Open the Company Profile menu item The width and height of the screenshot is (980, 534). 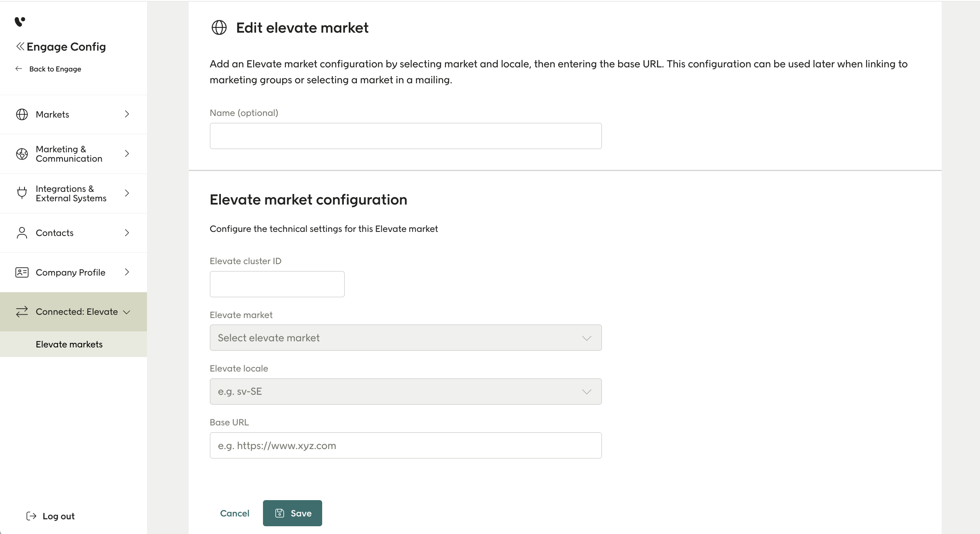[x=70, y=272]
